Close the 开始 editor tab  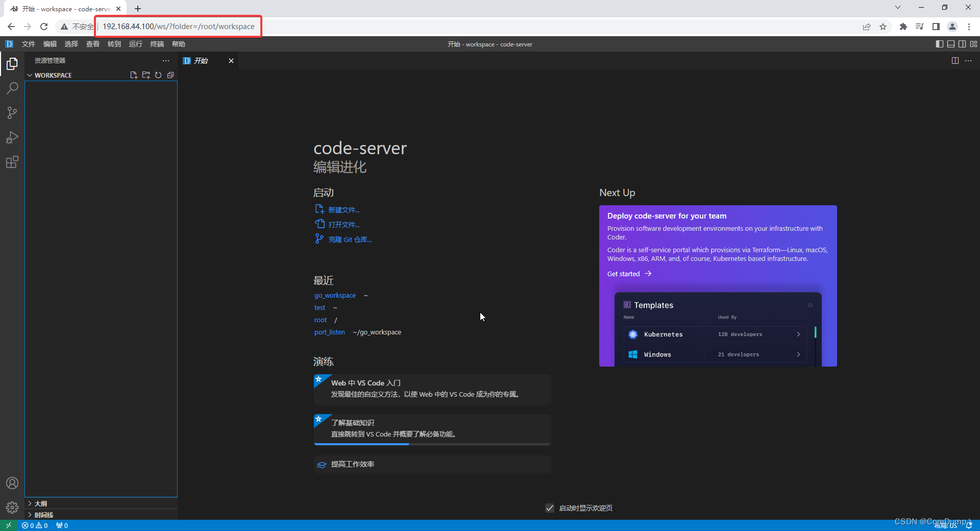pyautogui.click(x=231, y=61)
